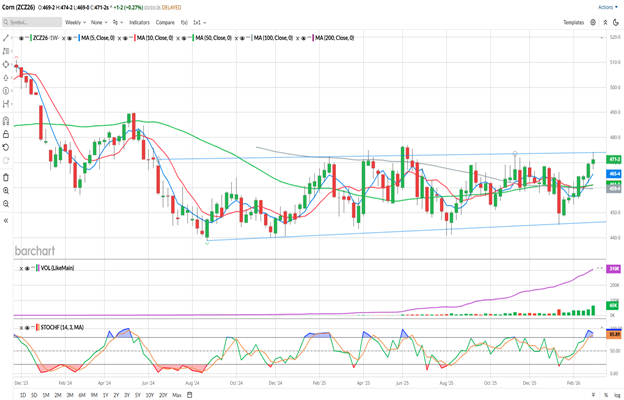Open the date range calendar icon
The height and width of the screenshot is (400, 624).
(190, 395)
